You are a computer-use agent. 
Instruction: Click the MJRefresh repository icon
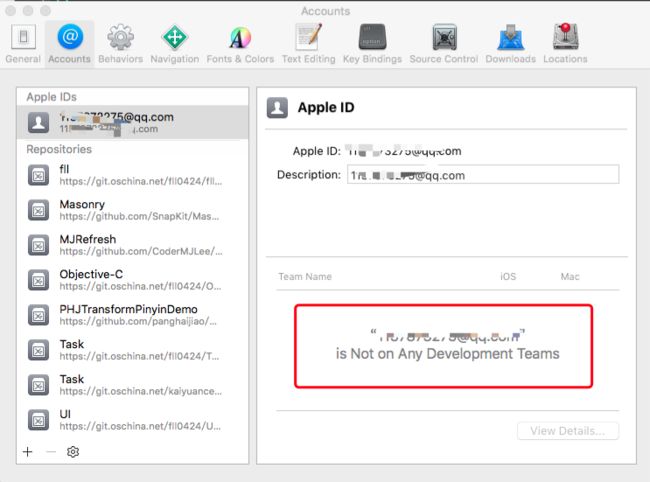[x=38, y=245]
